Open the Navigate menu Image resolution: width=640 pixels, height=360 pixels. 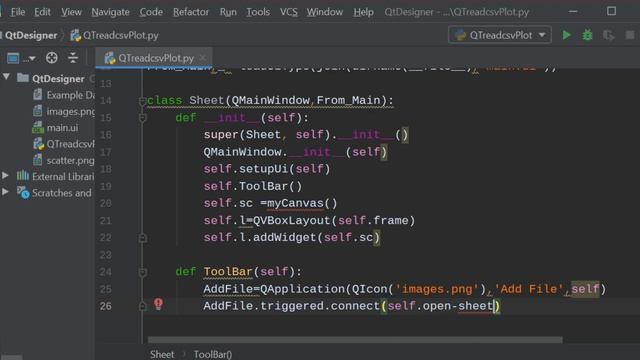tap(110, 12)
